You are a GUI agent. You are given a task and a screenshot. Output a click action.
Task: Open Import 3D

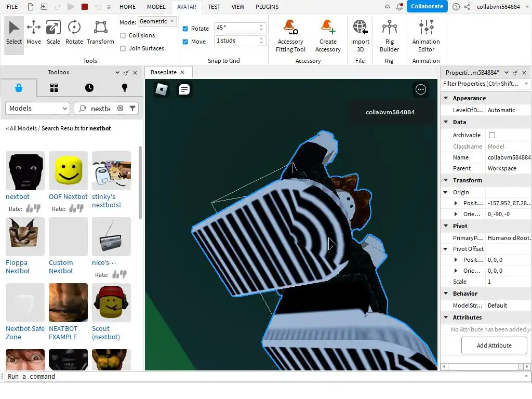tap(360, 36)
